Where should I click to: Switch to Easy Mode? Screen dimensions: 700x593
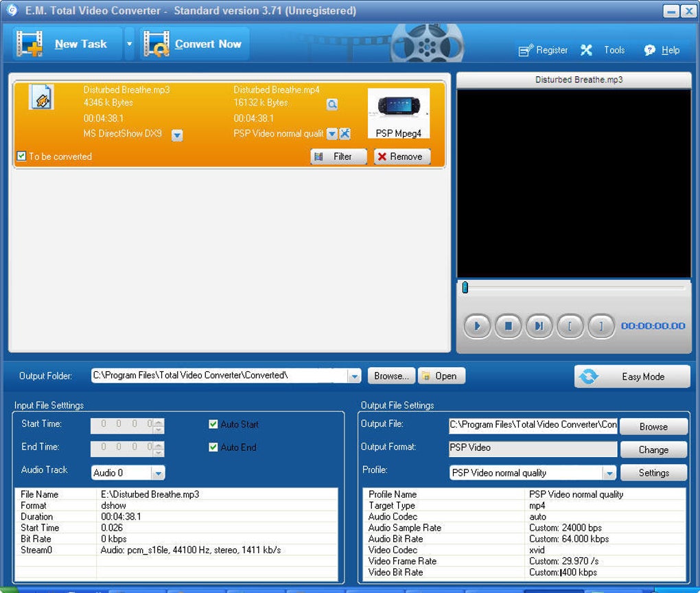(631, 376)
